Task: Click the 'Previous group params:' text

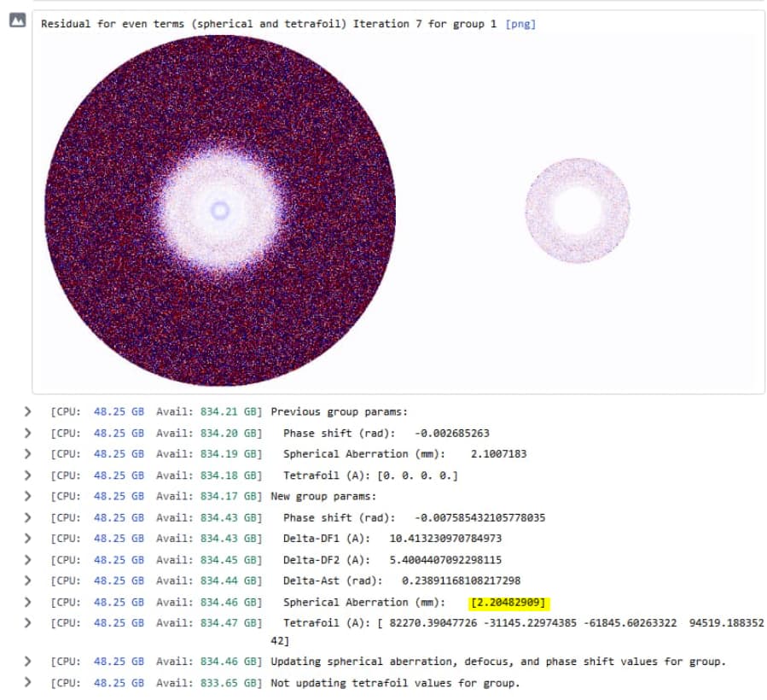Action: pyautogui.click(x=339, y=411)
